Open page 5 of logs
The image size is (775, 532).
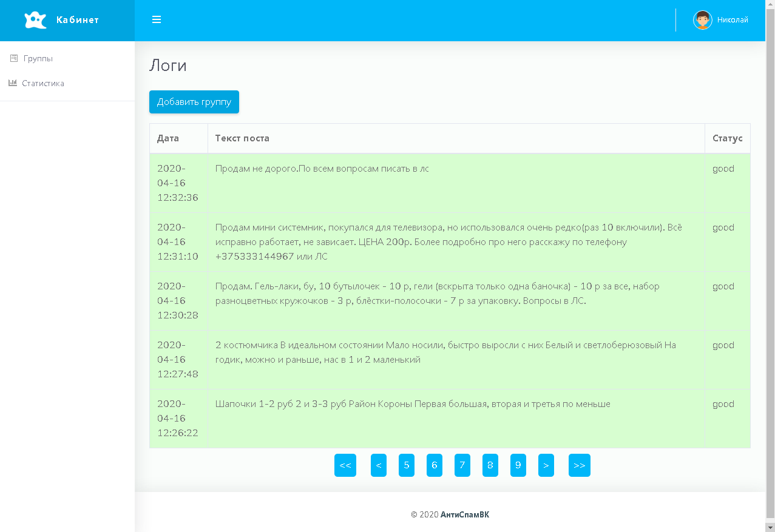(406, 465)
